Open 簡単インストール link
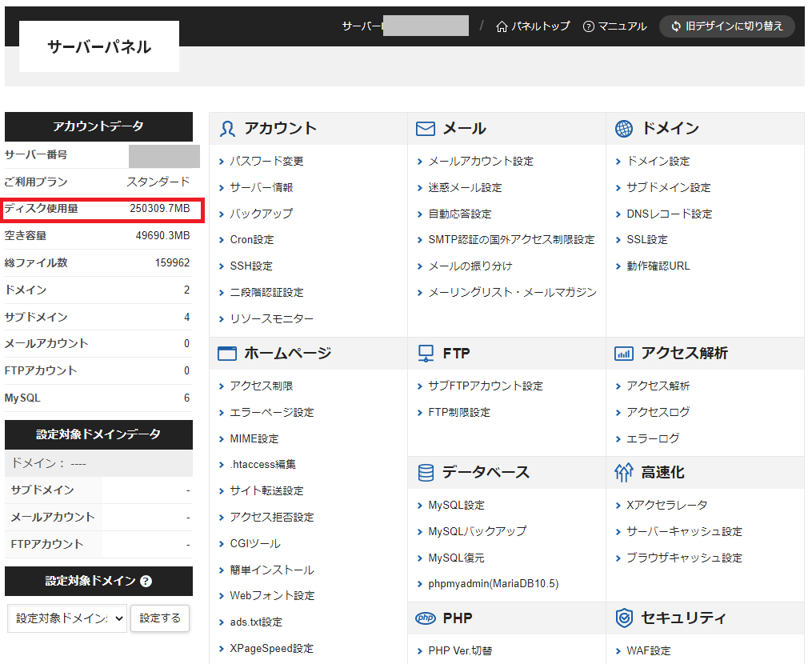 (x=271, y=570)
